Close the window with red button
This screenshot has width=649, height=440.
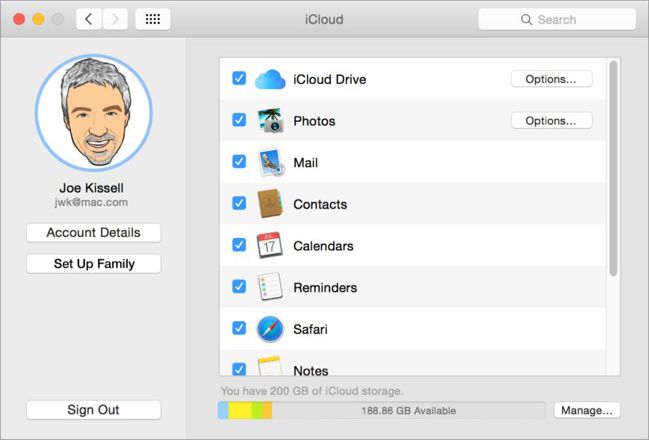point(19,19)
